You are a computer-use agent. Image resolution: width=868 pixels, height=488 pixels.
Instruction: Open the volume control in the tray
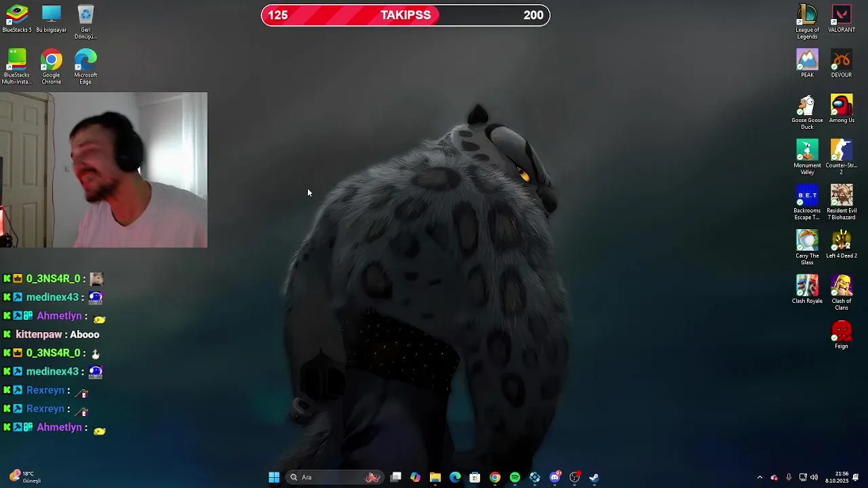point(814,477)
